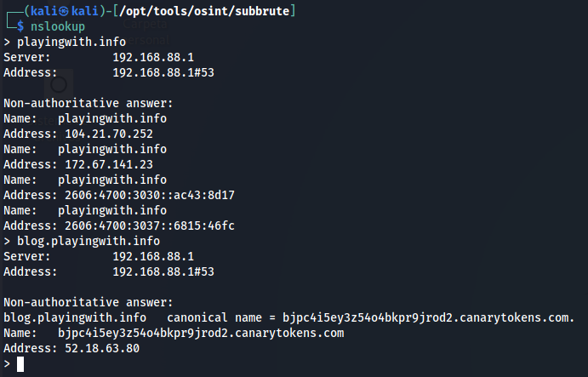Screen dimensions: 588x377
Task: Click IP address 104.21.70.252
Action: (109, 134)
